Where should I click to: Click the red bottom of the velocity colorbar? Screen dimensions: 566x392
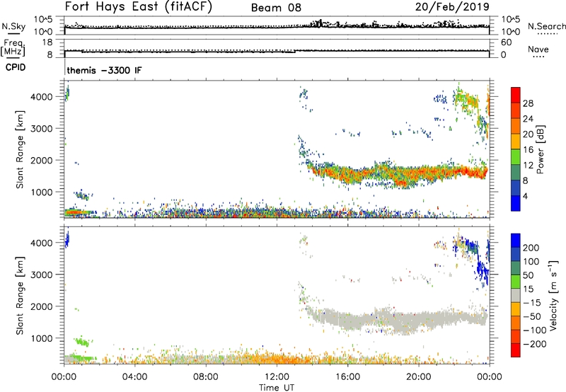coord(516,350)
